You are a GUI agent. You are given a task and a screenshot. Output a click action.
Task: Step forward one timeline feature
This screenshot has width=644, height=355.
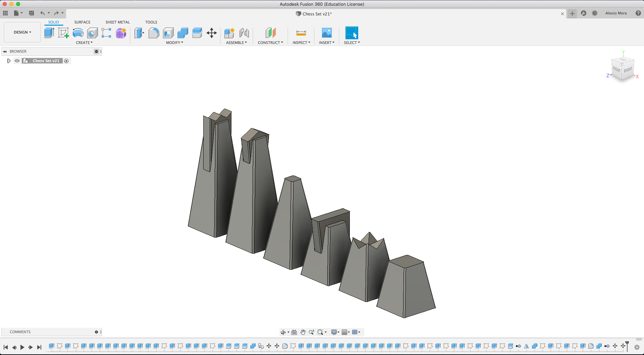31,347
